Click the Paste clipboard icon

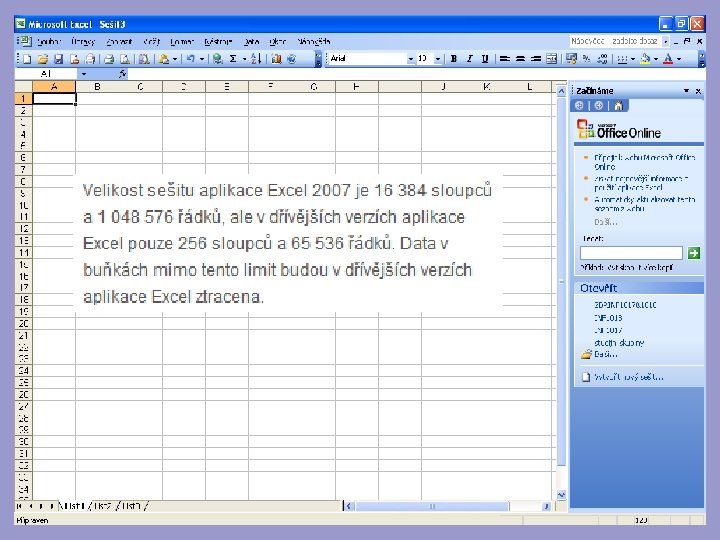pos(164,59)
